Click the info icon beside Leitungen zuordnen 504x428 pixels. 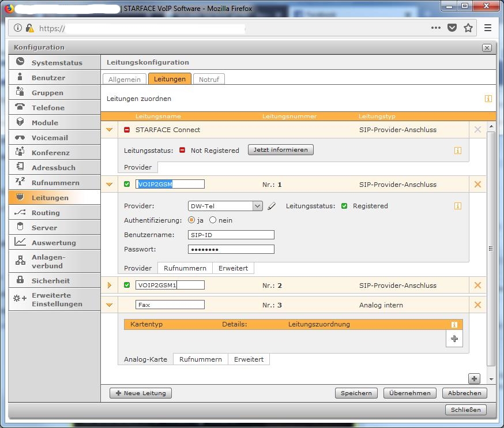[x=488, y=99]
